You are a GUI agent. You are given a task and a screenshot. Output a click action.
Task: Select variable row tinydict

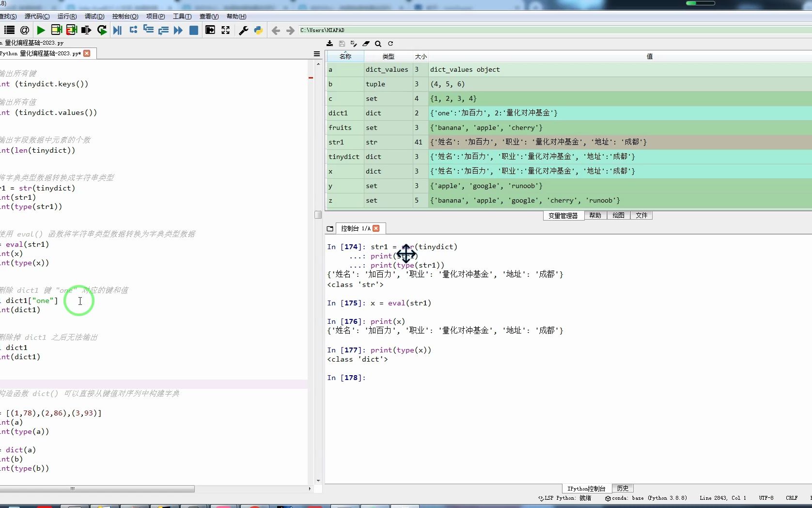[569, 157]
